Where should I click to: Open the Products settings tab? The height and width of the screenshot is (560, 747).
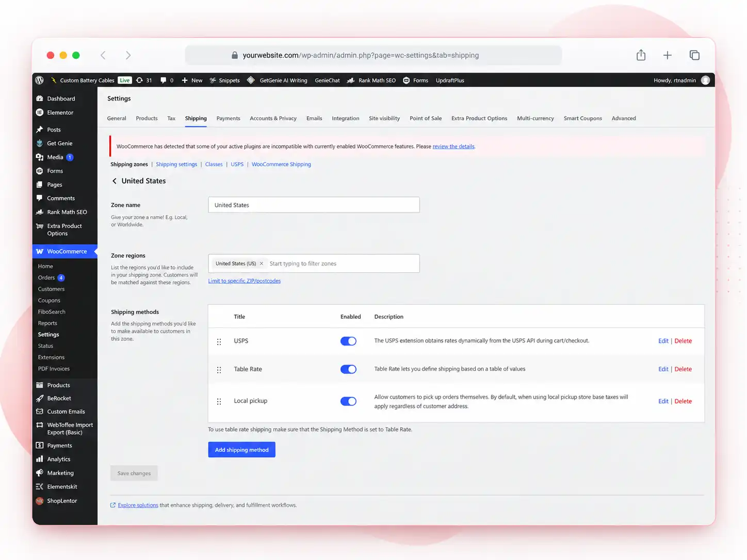[147, 118]
